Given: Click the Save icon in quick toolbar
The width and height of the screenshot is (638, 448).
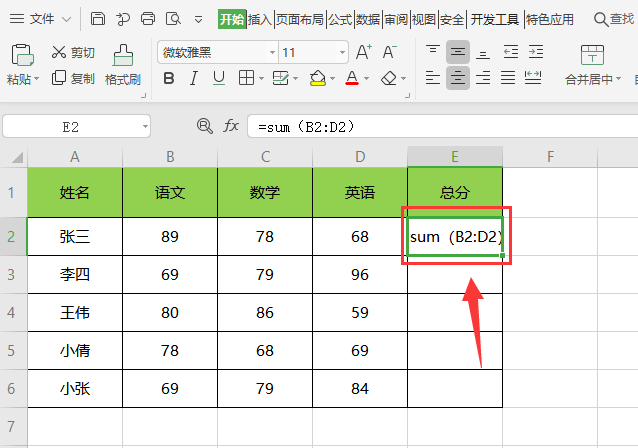Looking at the screenshot, I should point(97,18).
